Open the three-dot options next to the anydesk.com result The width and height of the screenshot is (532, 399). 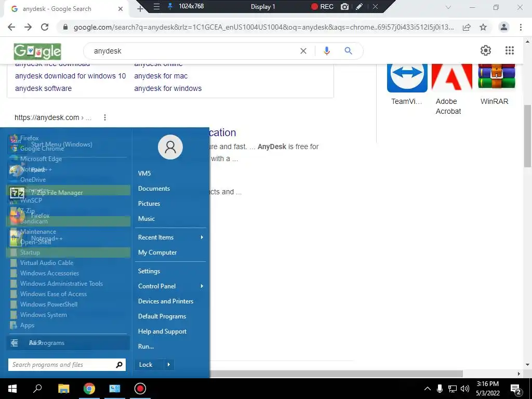click(105, 117)
